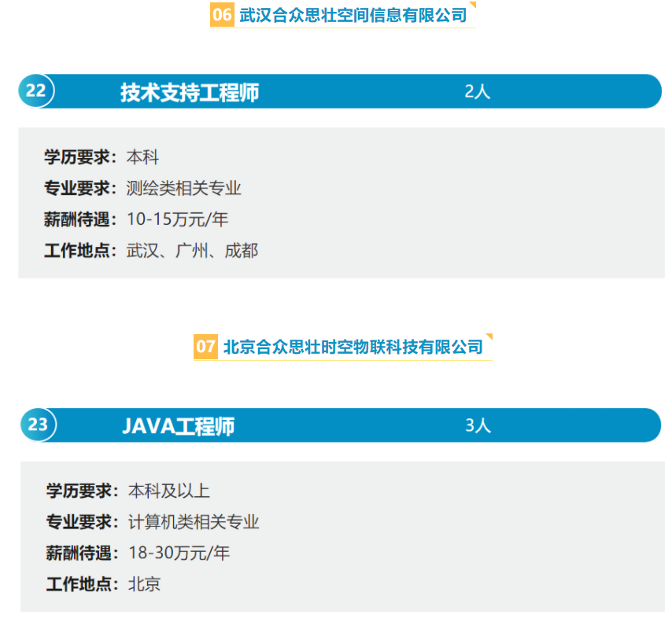Select the JAVA工程师 job title
The image size is (672, 618).
point(179,426)
